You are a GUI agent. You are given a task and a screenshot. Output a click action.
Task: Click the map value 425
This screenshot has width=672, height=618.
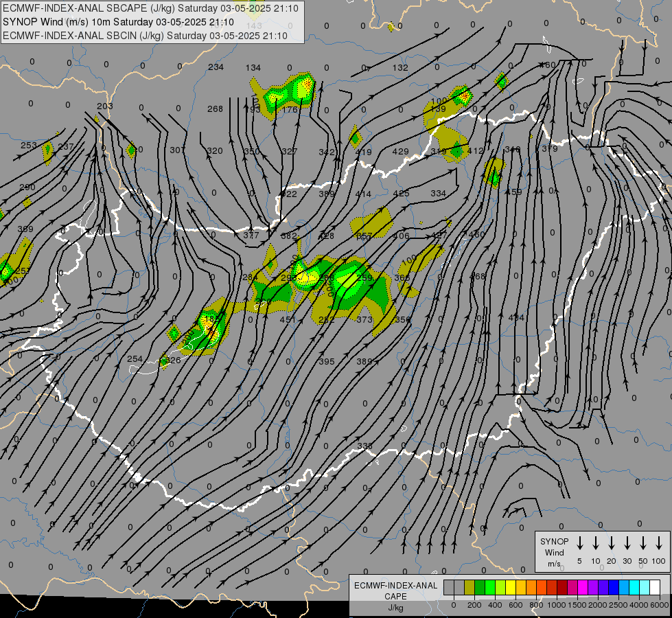click(x=401, y=194)
